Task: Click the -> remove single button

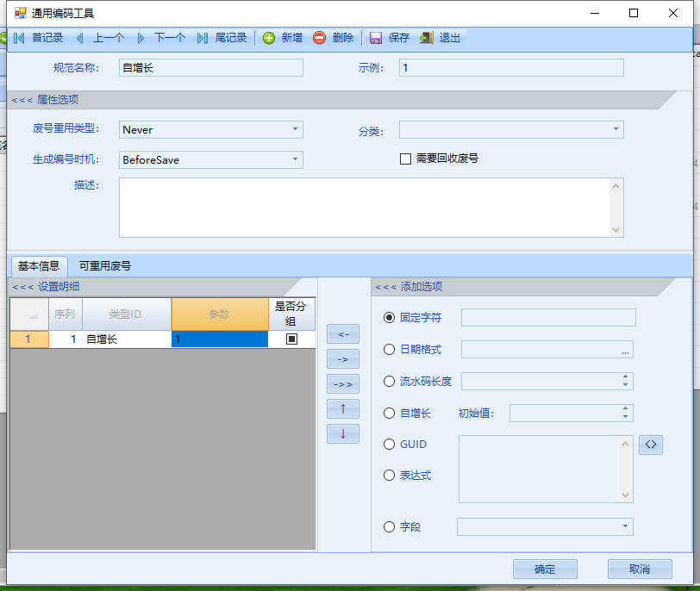Action: [343, 359]
